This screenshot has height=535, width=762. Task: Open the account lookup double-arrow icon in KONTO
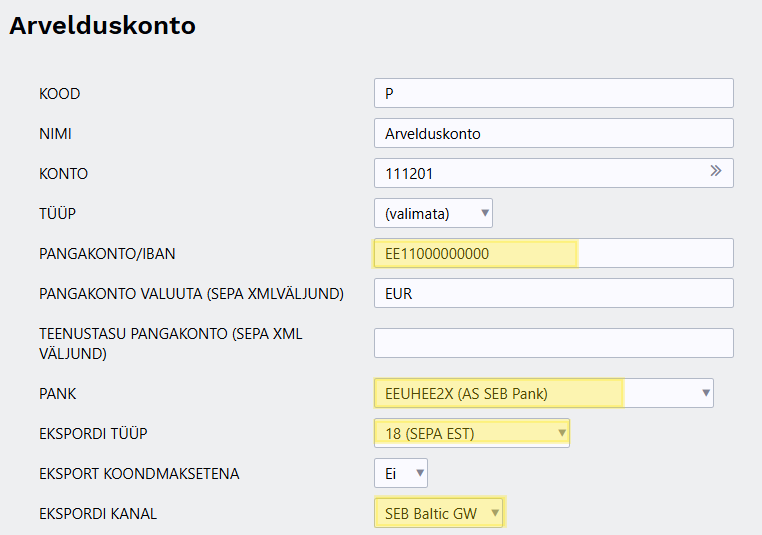pos(716,172)
